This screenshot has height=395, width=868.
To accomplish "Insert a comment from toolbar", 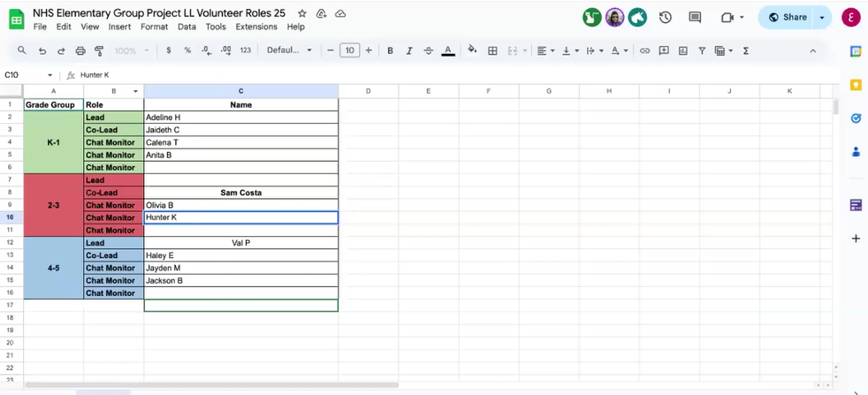I will click(x=664, y=50).
